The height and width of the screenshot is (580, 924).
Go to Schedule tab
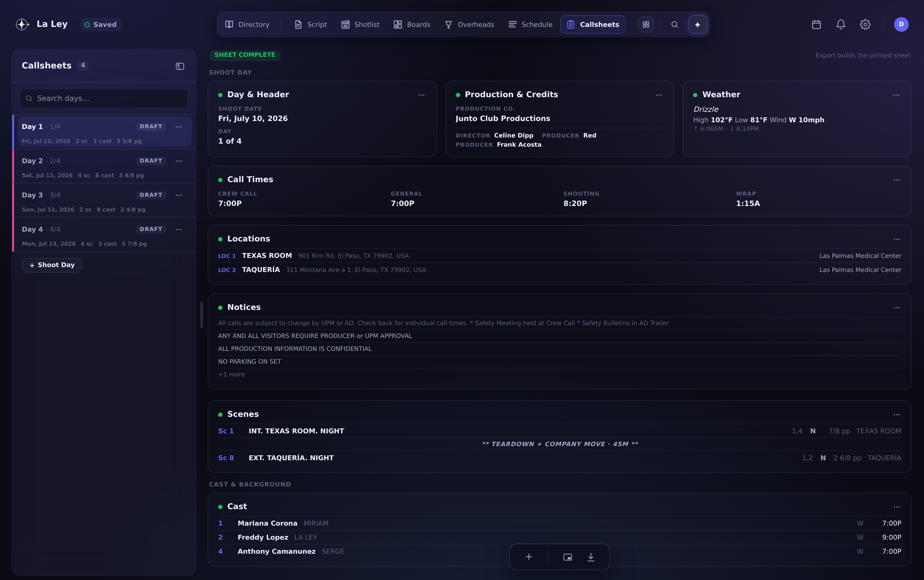530,24
